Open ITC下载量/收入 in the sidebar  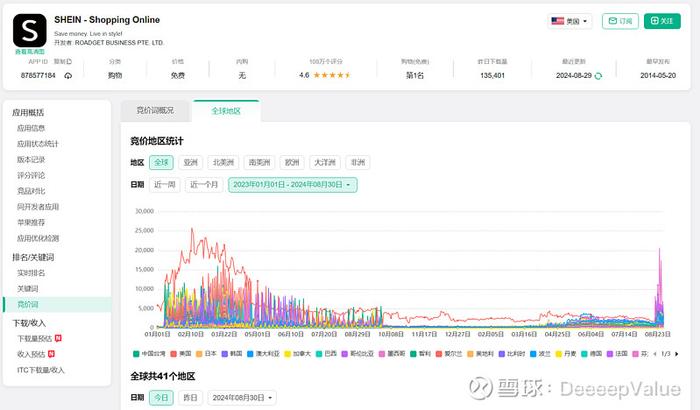coord(41,370)
